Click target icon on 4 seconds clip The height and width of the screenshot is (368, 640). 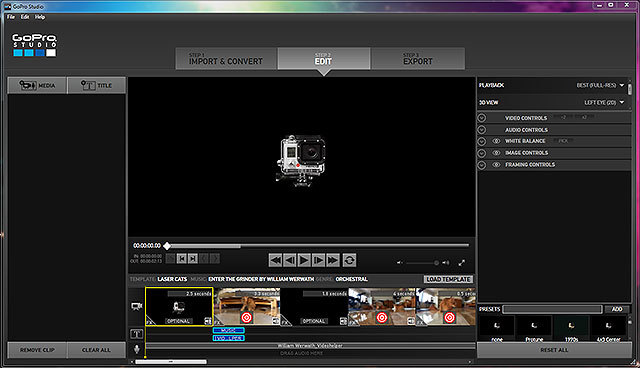[382, 317]
